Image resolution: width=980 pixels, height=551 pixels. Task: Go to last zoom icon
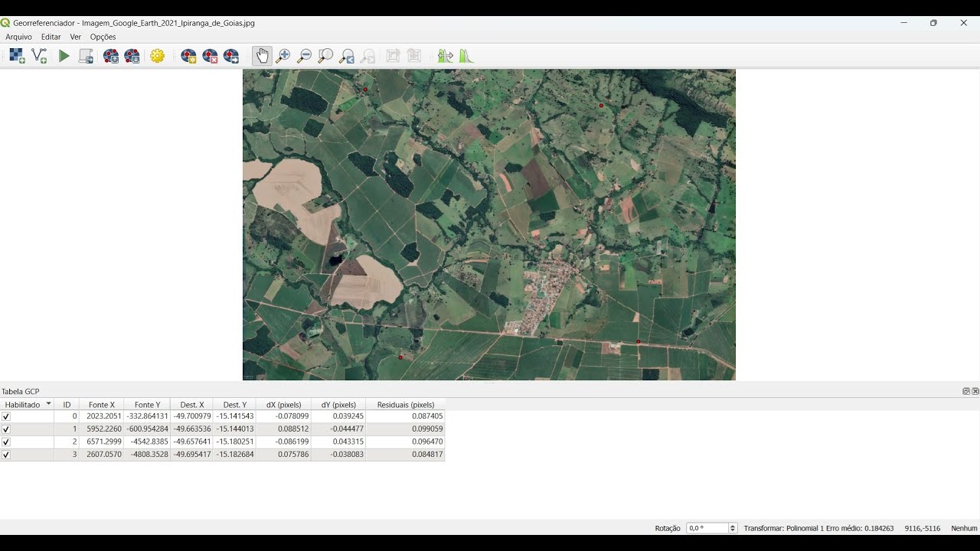[347, 56]
